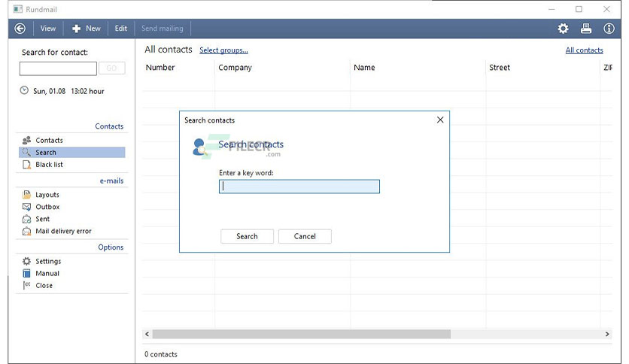This screenshot has height=364, width=629.
Task: Click Close in the sidebar options
Action: pyautogui.click(x=44, y=286)
